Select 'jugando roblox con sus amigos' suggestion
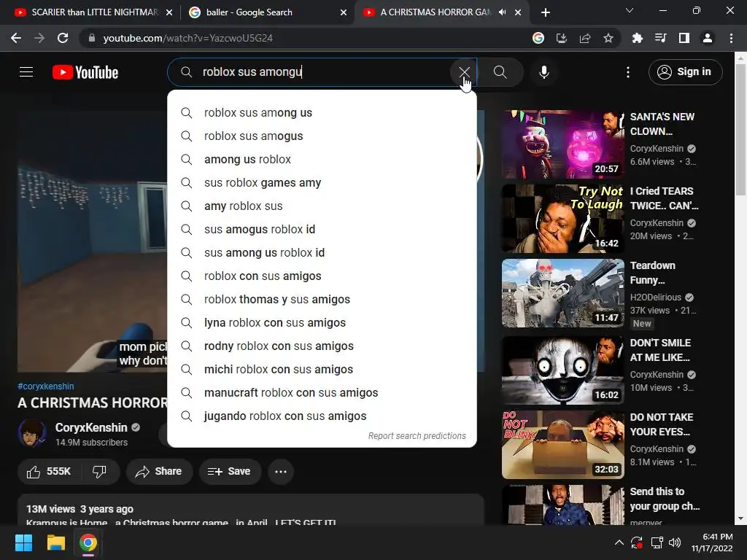Viewport: 747px width, 560px height. (322, 416)
